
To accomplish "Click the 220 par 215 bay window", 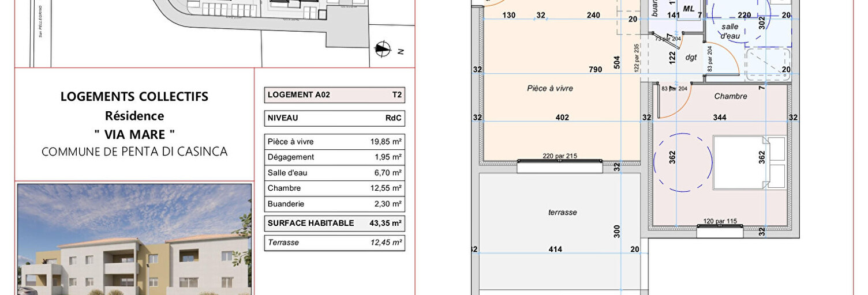I will [x=559, y=165].
